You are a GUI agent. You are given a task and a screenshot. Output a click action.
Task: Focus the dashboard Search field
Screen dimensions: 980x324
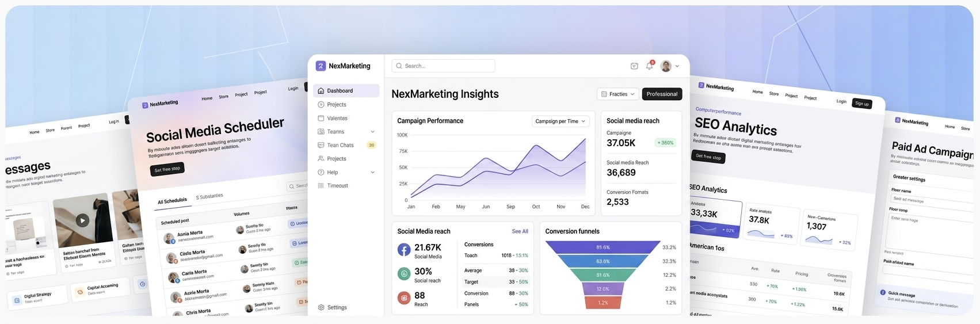[443, 66]
